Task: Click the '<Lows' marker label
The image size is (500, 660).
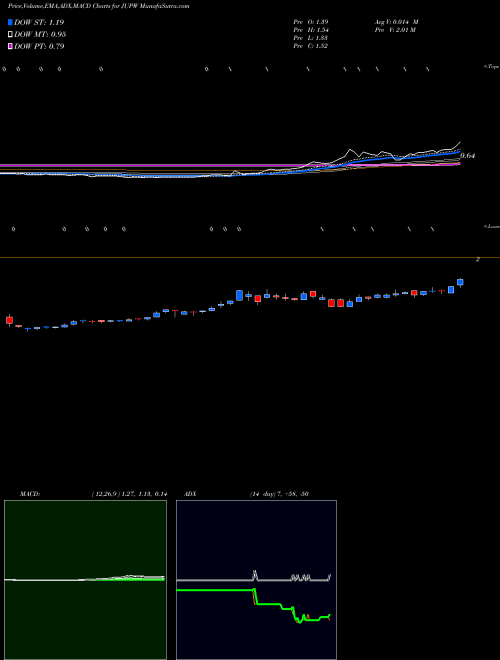Action: pyautogui.click(x=492, y=226)
